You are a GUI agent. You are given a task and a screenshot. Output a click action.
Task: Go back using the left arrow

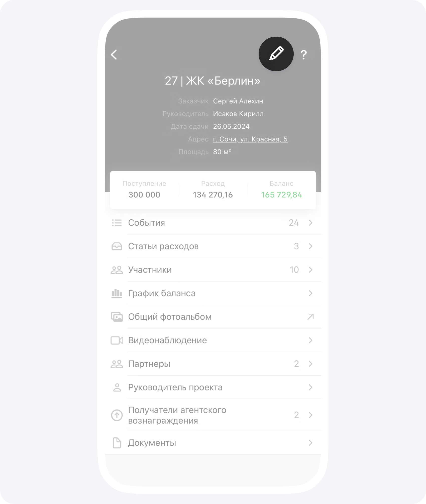pos(114,54)
